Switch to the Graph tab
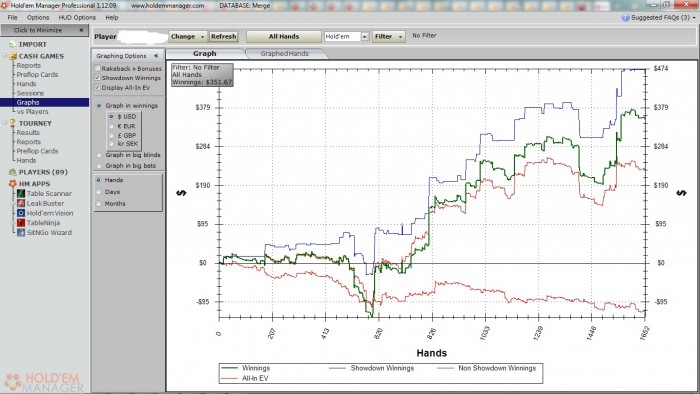 click(205, 54)
